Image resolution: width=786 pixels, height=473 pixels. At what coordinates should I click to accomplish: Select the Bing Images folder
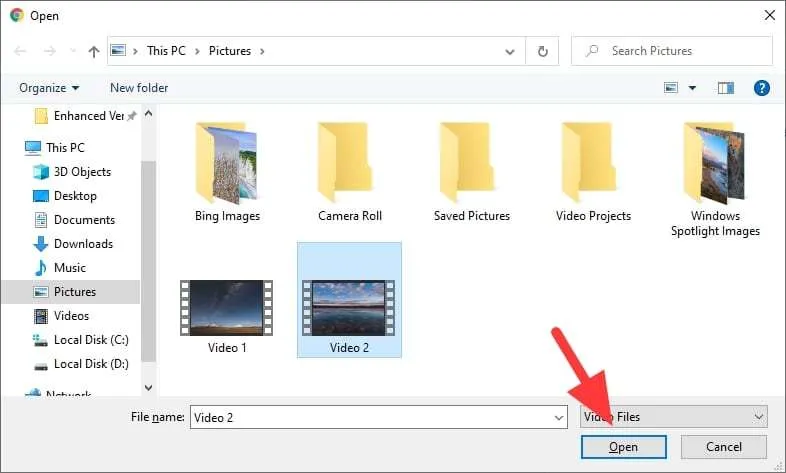[x=227, y=172]
